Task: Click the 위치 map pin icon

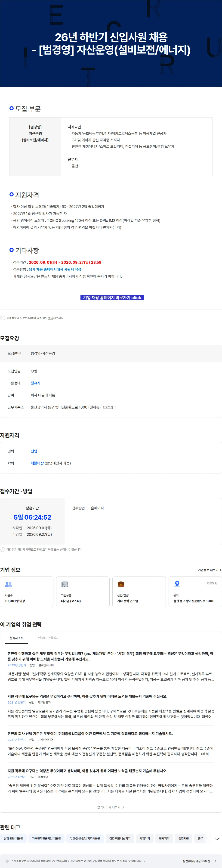Action: pos(177,584)
